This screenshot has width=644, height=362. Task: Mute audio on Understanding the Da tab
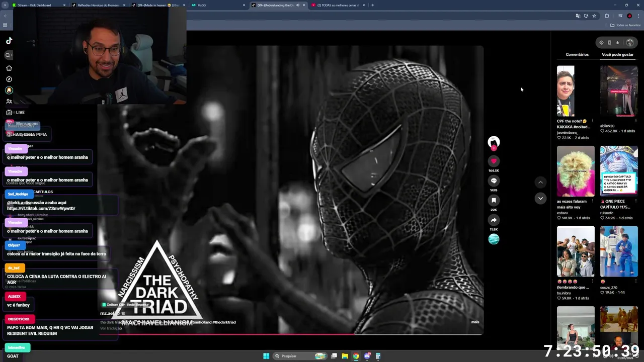298,5
